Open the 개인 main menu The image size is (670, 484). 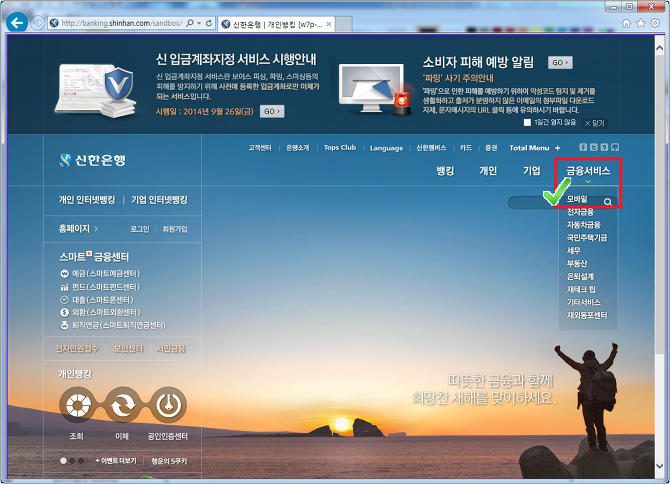point(488,171)
